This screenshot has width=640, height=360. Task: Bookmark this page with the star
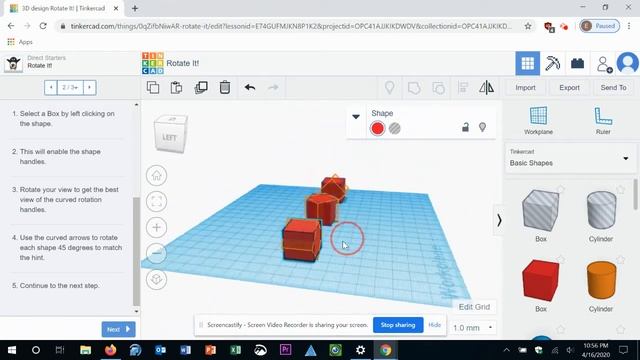[528, 26]
